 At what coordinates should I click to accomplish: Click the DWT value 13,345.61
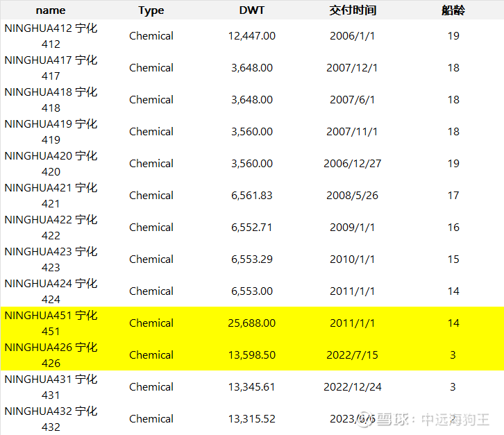pyautogui.click(x=251, y=387)
